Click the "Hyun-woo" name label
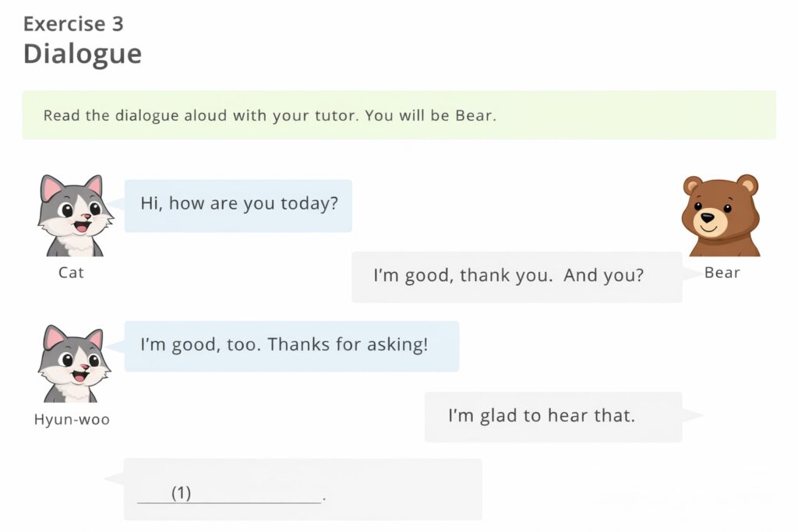Screen dimensions: 798x532 click(72, 421)
